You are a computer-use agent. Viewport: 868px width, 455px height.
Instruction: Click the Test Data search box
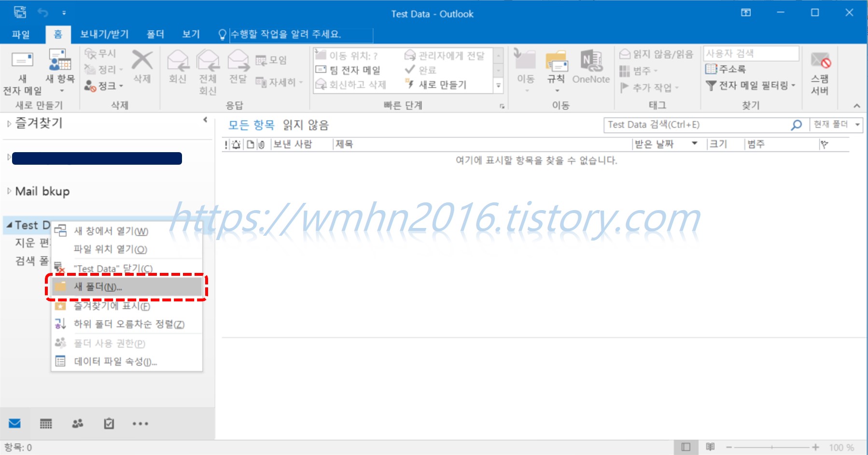coord(698,125)
